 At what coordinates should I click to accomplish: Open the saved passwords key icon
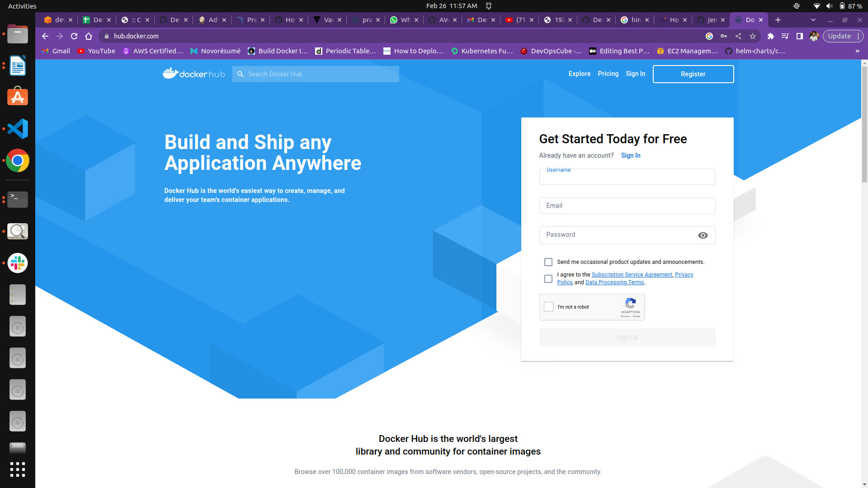[x=724, y=36]
